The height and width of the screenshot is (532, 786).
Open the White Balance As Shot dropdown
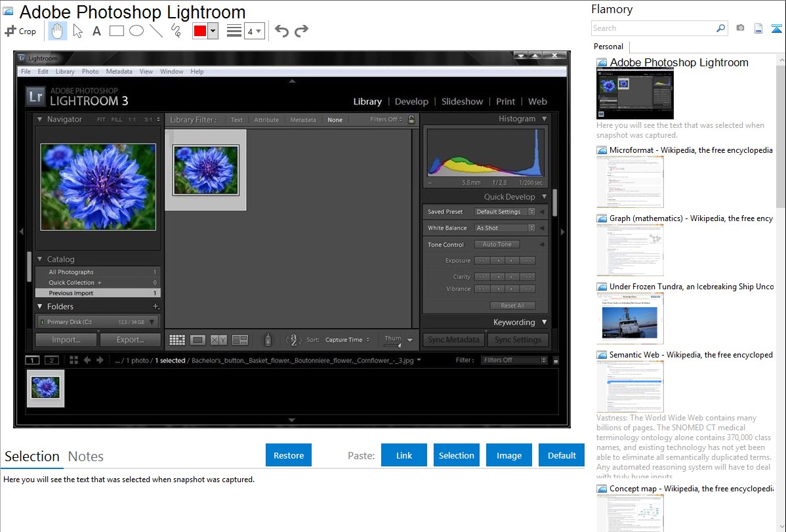coord(505,228)
